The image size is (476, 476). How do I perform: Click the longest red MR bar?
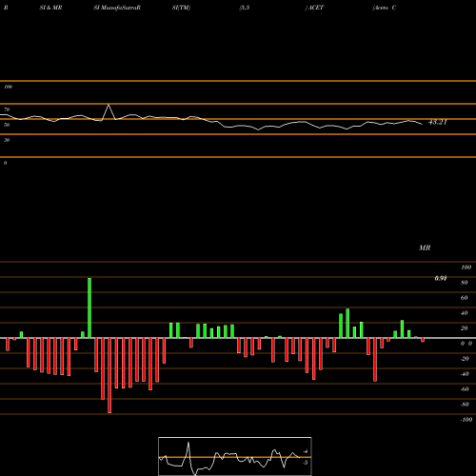coord(109,375)
